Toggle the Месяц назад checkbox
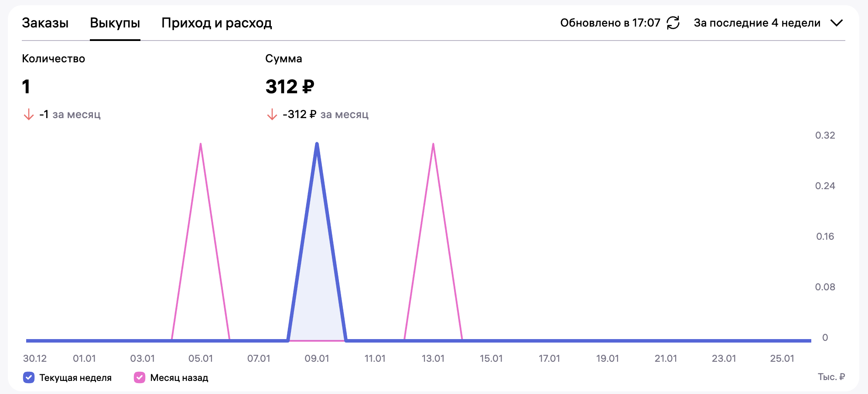Viewport: 868px width, 394px height. [140, 377]
